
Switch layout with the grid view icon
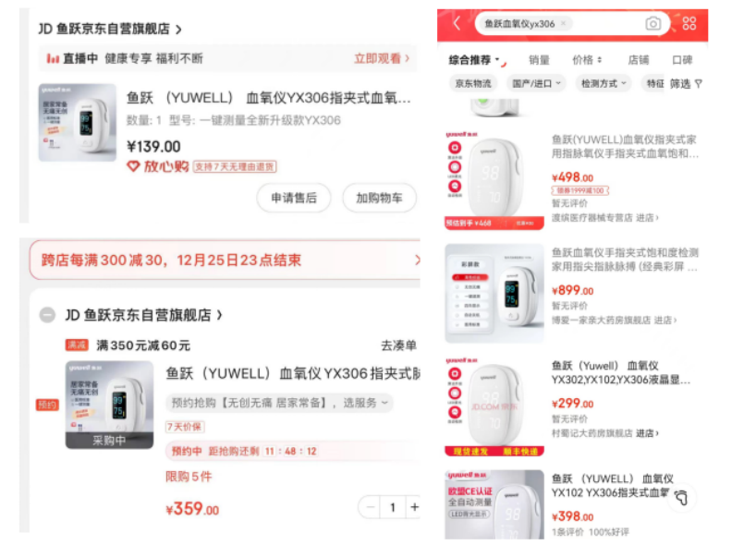tap(689, 23)
